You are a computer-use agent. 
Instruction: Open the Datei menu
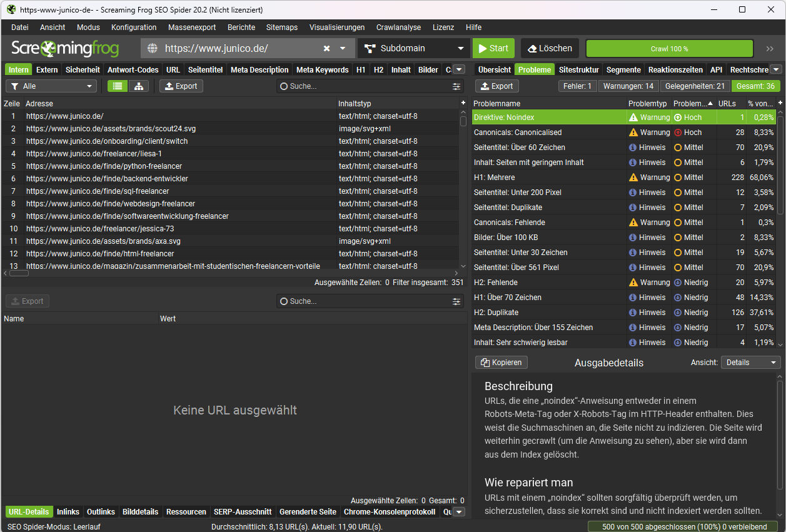click(x=20, y=28)
